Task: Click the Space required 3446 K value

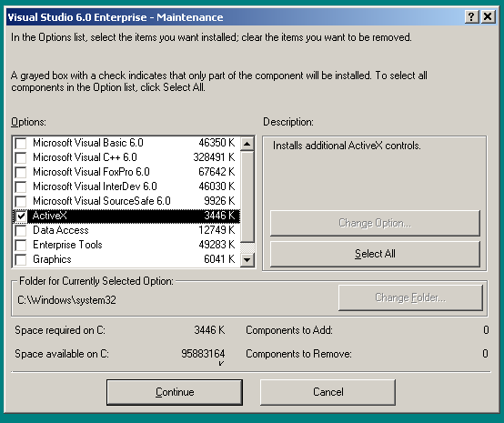Action: (209, 330)
